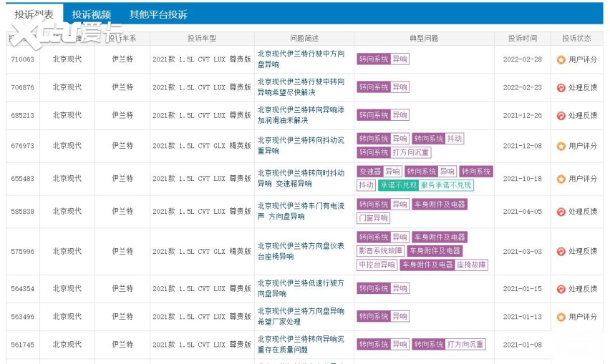
Task: Click 转向系统 打方向沉重 tag in row 561745
Action: point(449,344)
